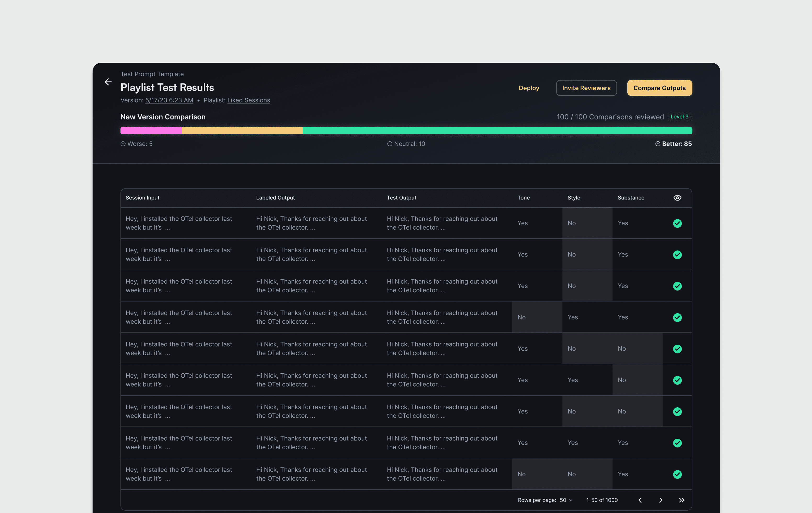
Task: Click the plus icon beside Better: 85
Action: (657, 144)
